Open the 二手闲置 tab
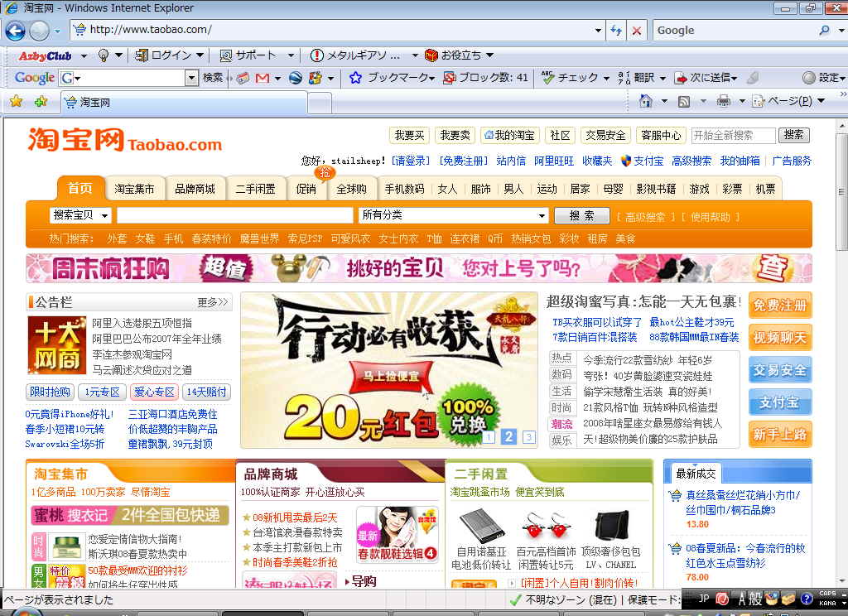The height and width of the screenshot is (616, 848). point(255,189)
